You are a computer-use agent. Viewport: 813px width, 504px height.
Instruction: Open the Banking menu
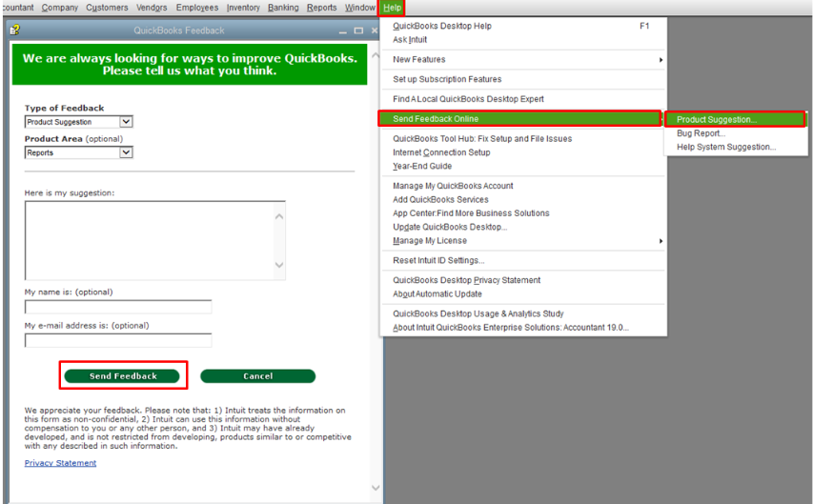[283, 8]
